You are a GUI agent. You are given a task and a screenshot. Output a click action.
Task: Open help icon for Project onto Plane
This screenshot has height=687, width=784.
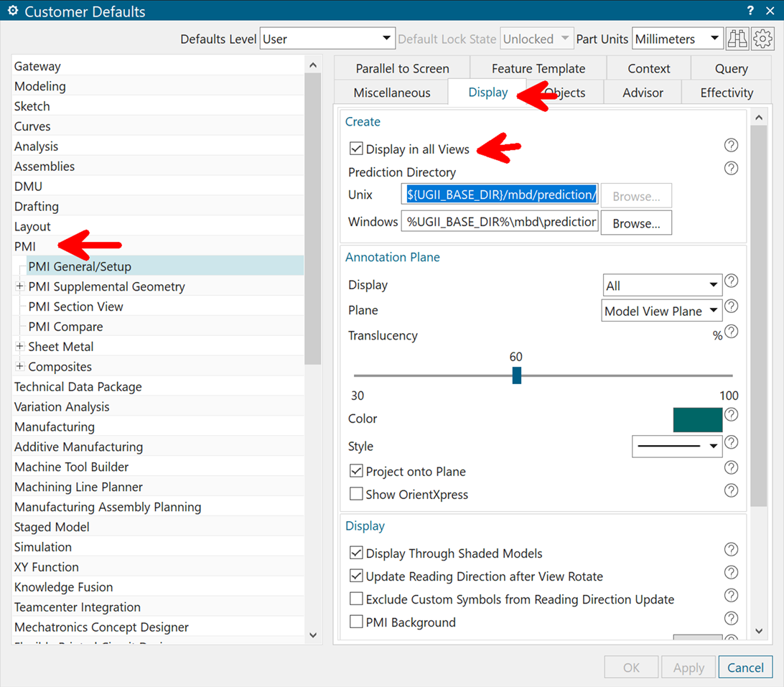pos(731,467)
